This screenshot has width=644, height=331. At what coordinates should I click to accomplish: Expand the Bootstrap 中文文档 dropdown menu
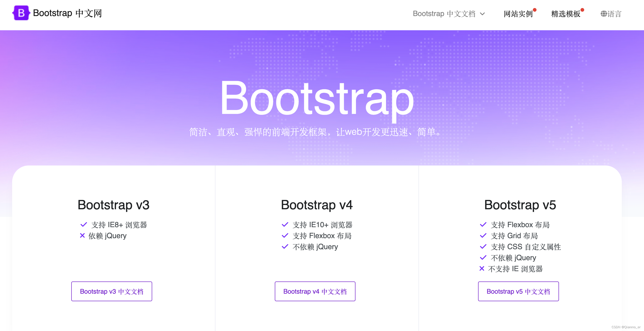[449, 14]
